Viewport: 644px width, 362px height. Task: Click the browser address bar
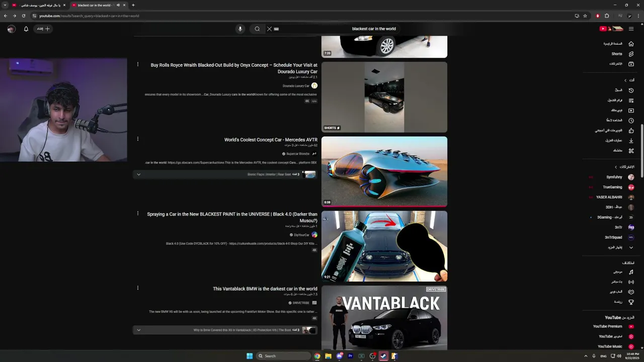(302, 16)
